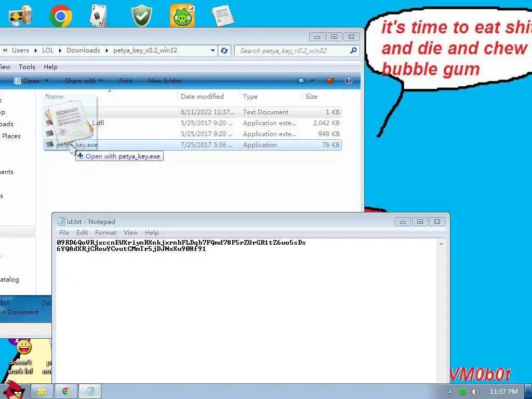532x399 pixels.
Task: Open Notepad File menu
Action: pyautogui.click(x=64, y=232)
